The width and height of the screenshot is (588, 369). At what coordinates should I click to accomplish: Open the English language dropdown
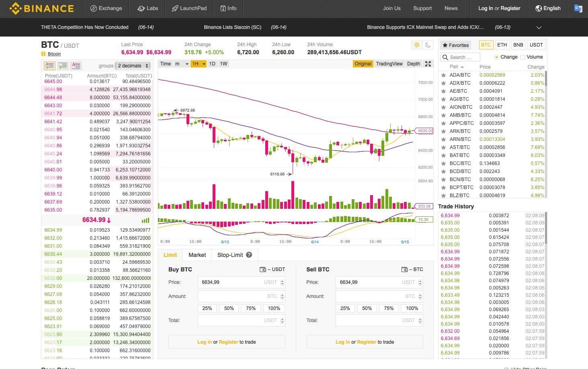click(548, 8)
